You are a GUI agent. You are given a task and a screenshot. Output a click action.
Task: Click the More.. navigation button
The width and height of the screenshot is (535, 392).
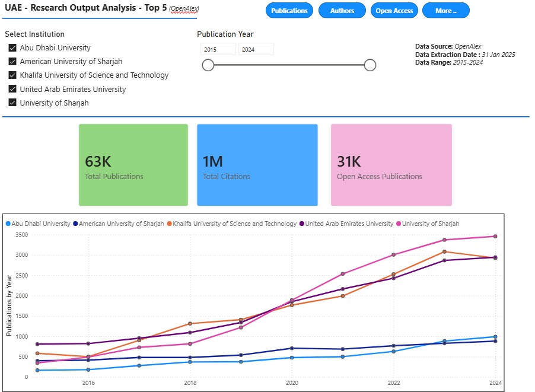tap(445, 11)
